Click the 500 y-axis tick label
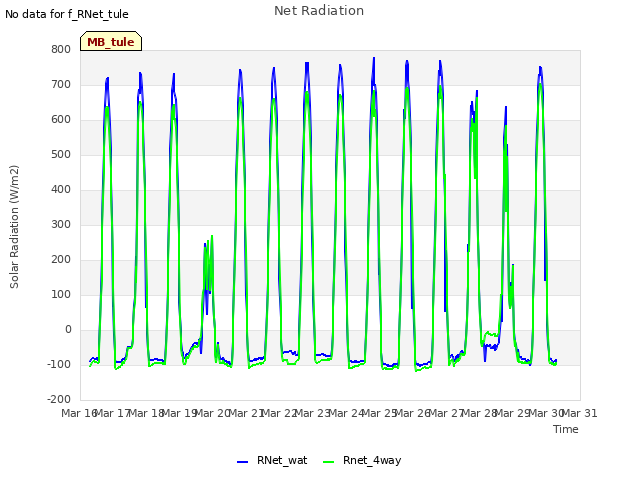640x480 pixels. tap(61, 154)
